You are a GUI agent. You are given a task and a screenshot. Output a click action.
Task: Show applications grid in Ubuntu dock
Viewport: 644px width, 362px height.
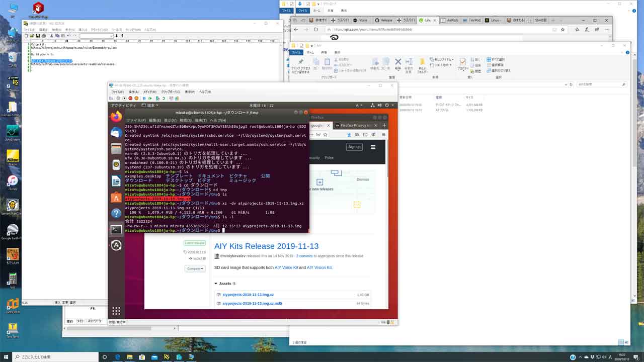point(116,311)
